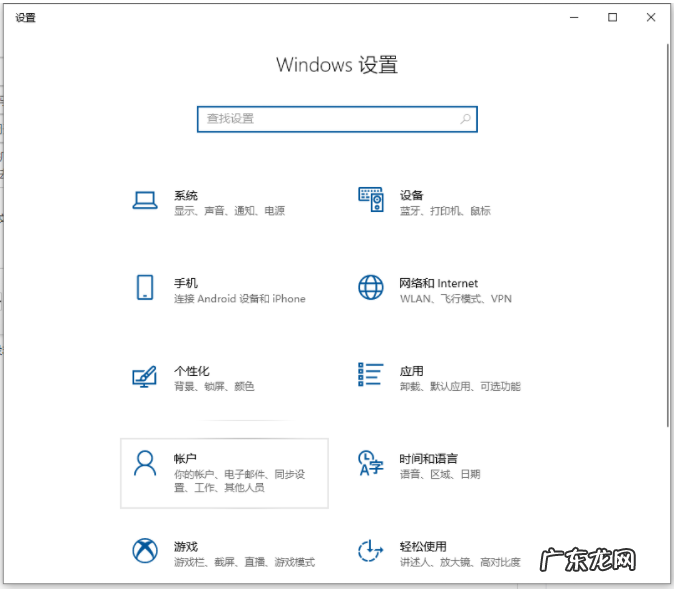Open the 个性化 settings title
Image resolution: width=674 pixels, height=589 pixels.
tap(192, 371)
